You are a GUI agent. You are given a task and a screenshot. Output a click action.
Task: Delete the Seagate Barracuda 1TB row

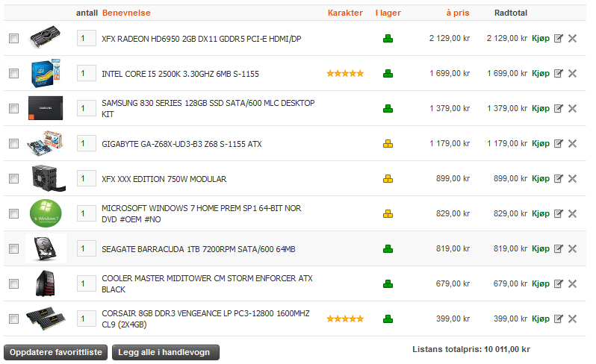coord(572,248)
